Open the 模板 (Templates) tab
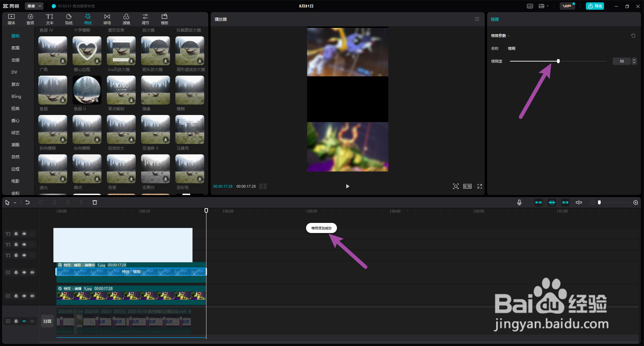Screen dimensions: 644x346 (x=165, y=19)
